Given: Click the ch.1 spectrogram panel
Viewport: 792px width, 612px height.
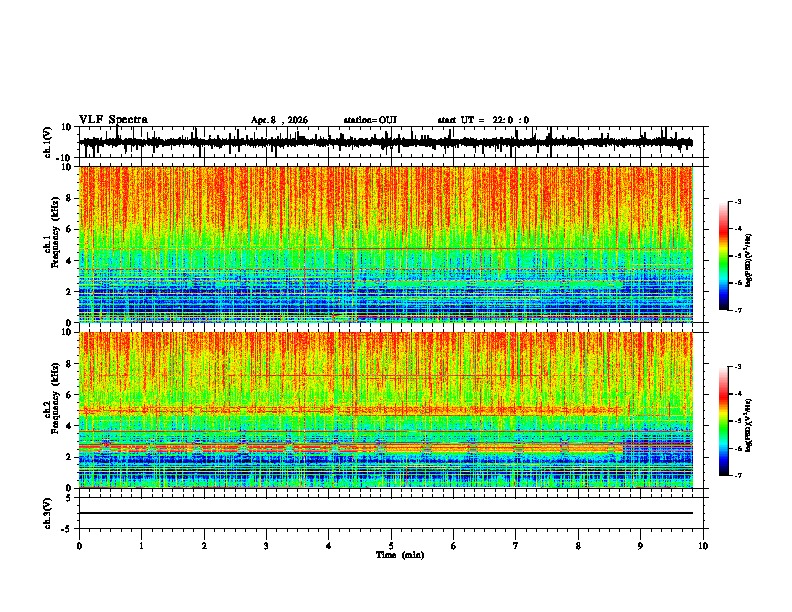Looking at the screenshot, I should (x=386, y=244).
